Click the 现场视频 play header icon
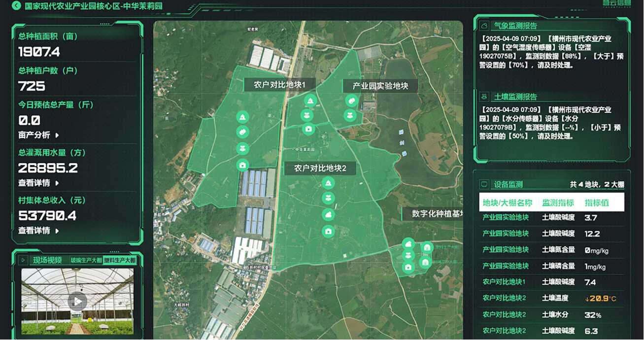The image size is (644, 340). (x=23, y=260)
